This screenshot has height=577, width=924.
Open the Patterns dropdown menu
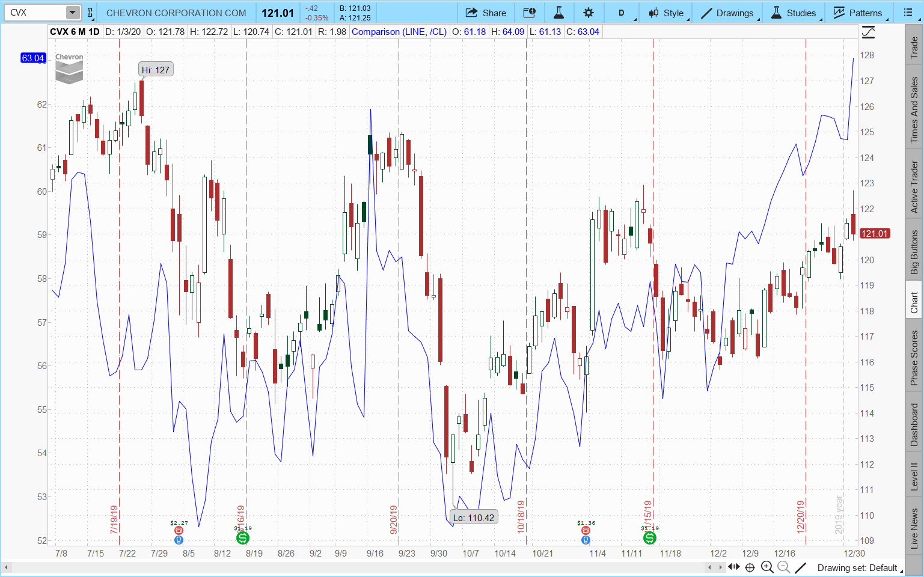[x=858, y=13]
